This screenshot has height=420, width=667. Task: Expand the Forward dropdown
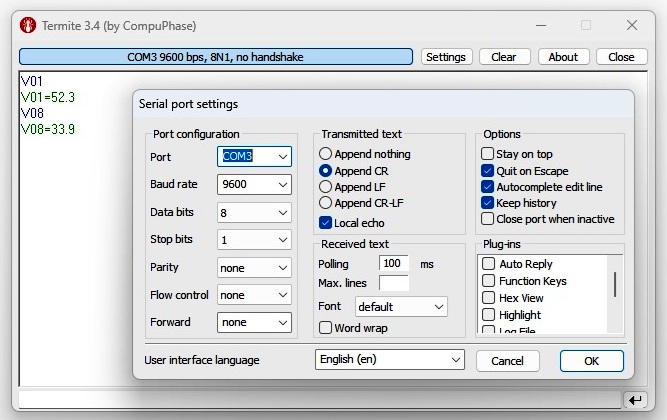tap(254, 322)
